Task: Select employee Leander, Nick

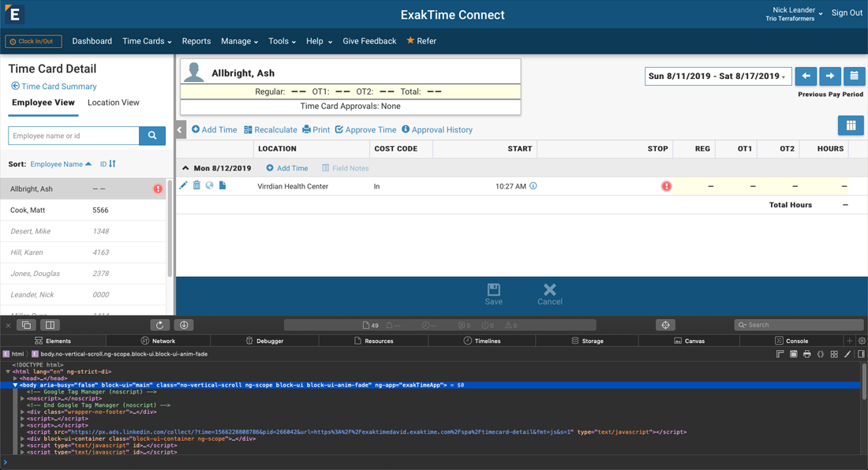Action: 83,295
